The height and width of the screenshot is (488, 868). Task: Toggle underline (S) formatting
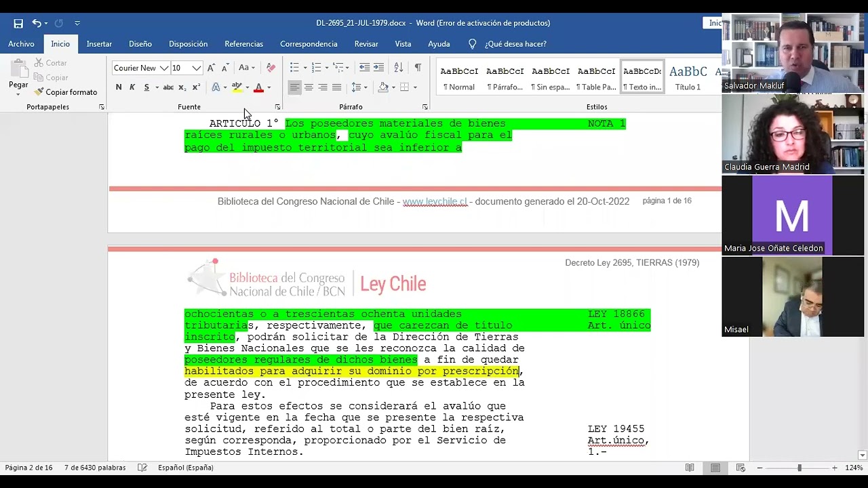click(x=146, y=87)
